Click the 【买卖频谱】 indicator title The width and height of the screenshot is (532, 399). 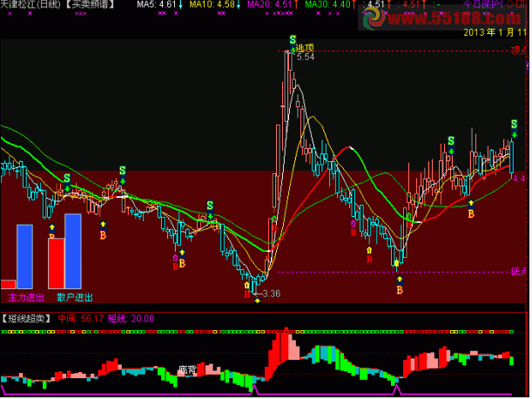(x=91, y=4)
